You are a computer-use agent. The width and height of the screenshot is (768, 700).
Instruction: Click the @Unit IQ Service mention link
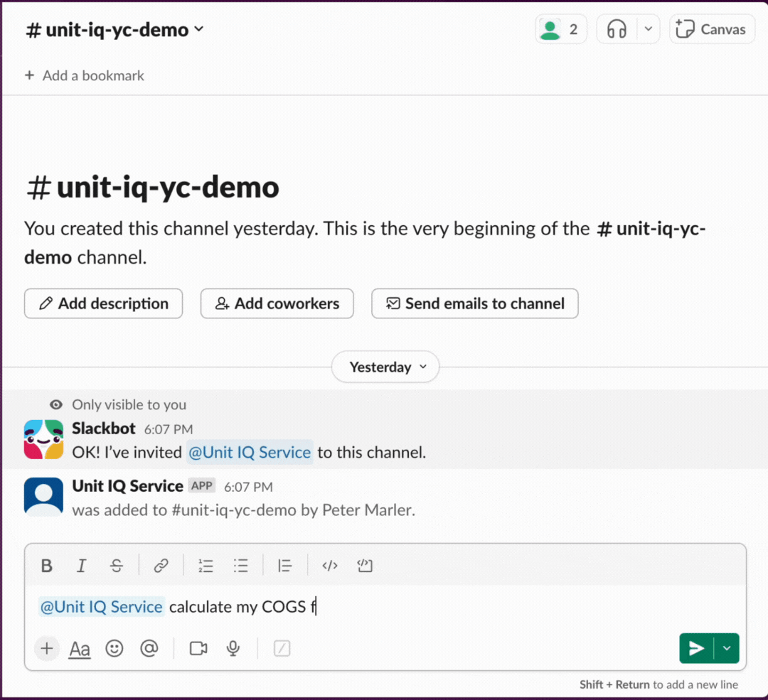(x=249, y=453)
